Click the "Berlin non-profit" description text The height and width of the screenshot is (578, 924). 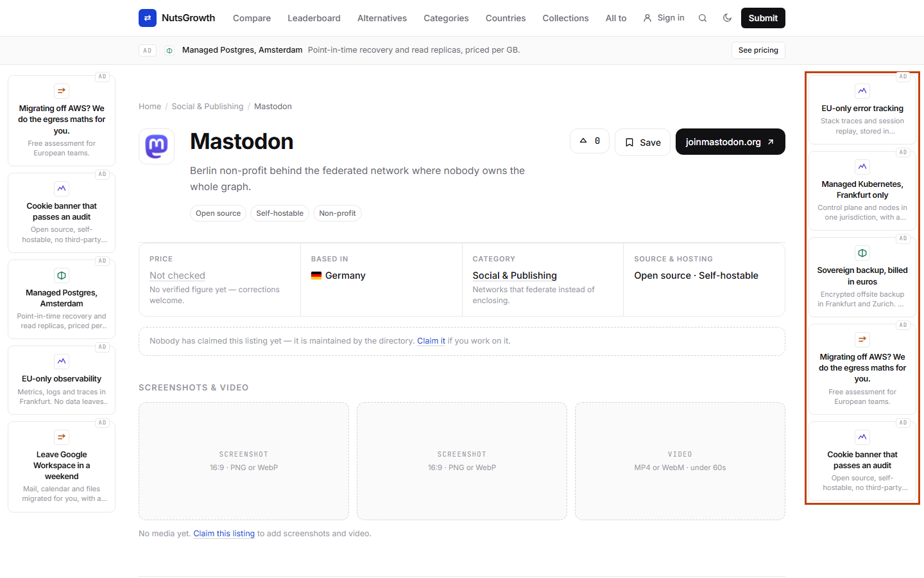(357, 179)
